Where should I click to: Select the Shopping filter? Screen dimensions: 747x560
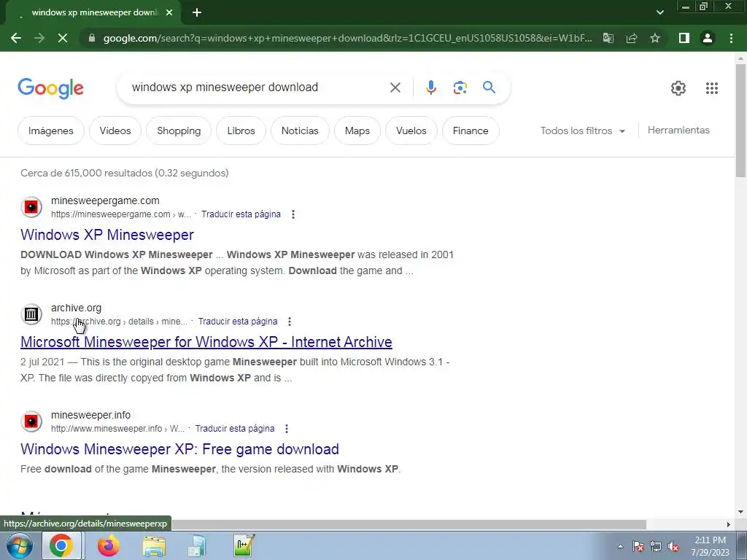click(x=179, y=131)
